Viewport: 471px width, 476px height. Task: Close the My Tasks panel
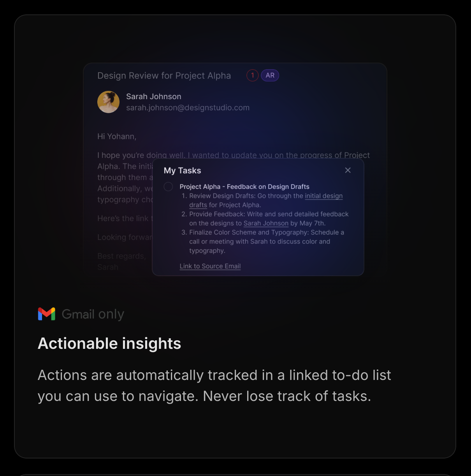[348, 170]
